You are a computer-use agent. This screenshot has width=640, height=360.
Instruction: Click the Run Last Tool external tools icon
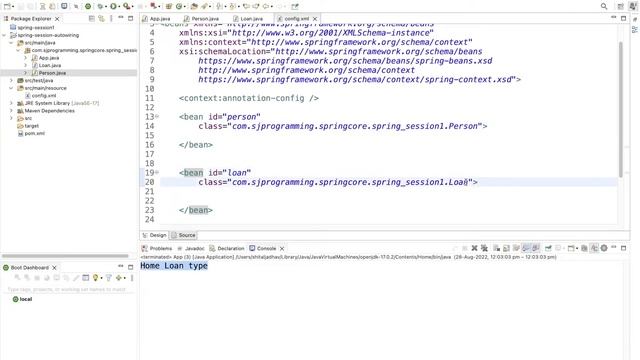click(127, 6)
